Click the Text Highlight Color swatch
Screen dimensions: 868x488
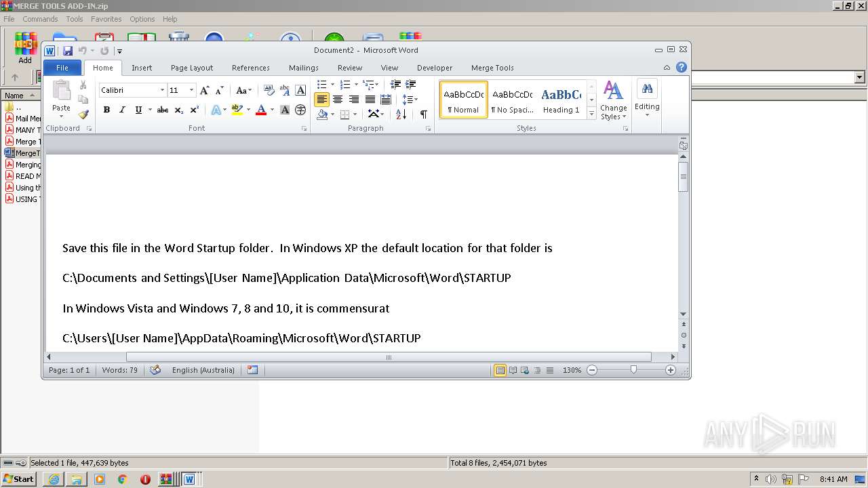click(237, 110)
